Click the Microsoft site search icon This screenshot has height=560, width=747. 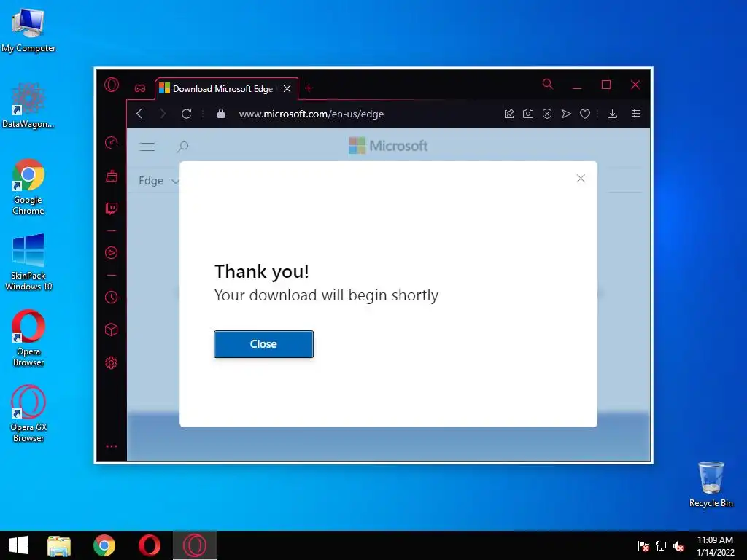(183, 147)
